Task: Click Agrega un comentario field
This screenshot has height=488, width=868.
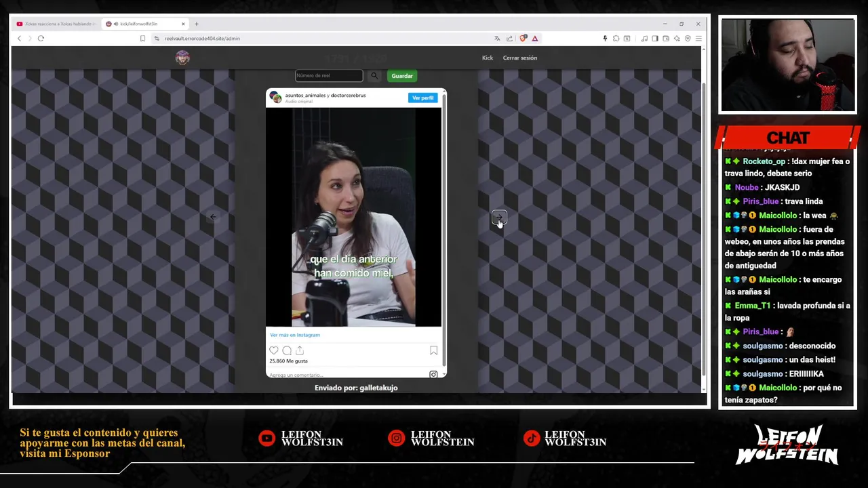Action: (296, 375)
